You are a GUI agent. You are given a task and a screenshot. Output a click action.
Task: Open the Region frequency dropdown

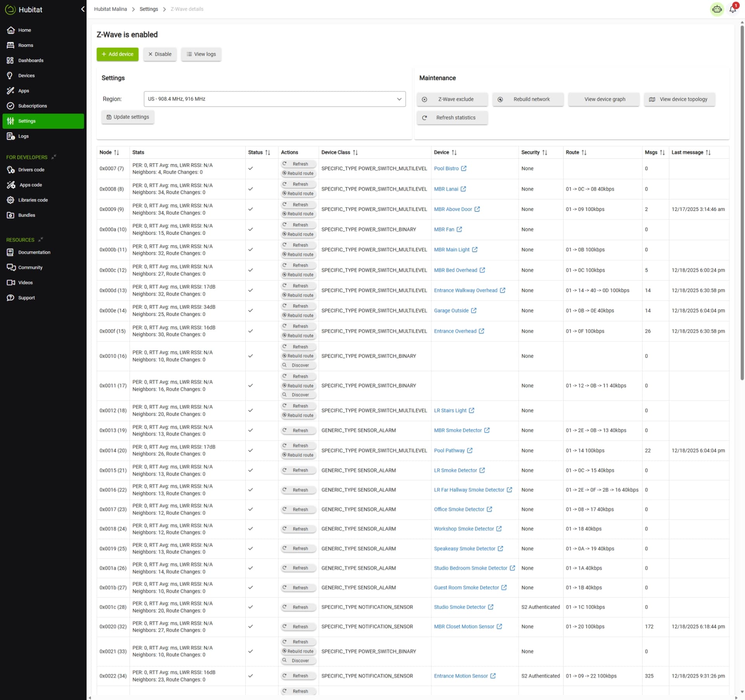click(274, 99)
